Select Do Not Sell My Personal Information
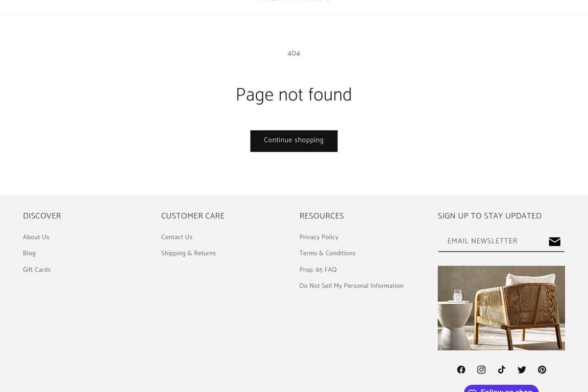Screen dimensions: 588x392 (x=351, y=286)
